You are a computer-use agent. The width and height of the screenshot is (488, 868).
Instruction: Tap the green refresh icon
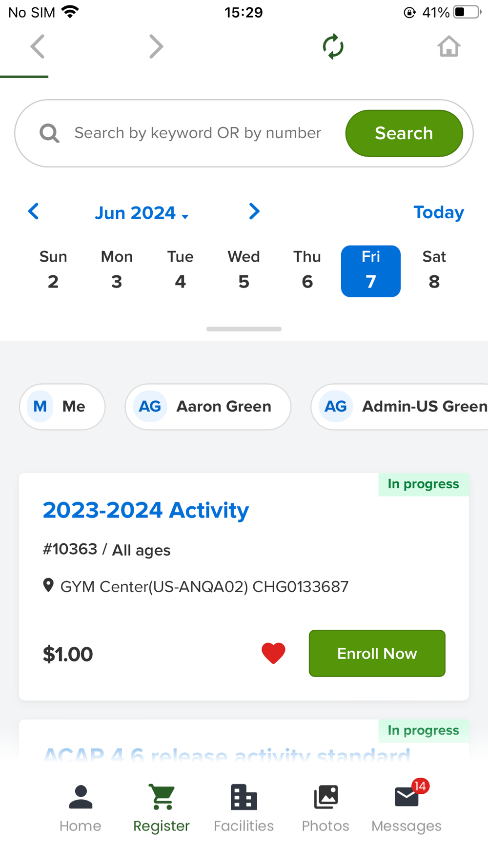pyautogui.click(x=333, y=47)
